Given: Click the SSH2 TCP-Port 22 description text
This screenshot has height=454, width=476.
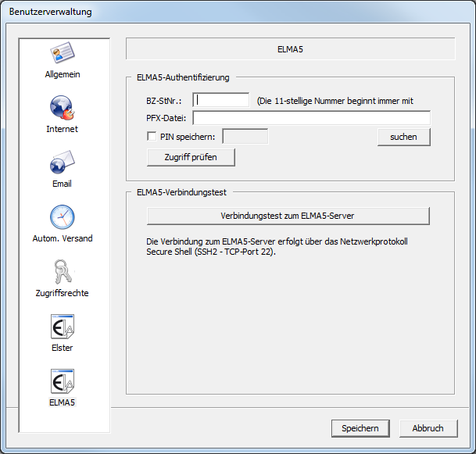Looking at the screenshot, I should click(x=277, y=246).
